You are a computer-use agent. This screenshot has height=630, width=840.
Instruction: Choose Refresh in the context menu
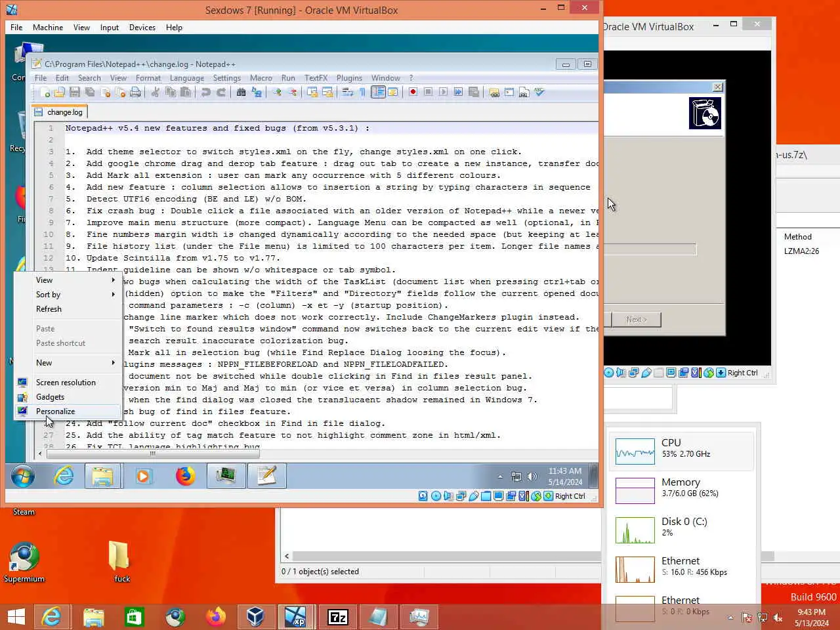tap(68, 309)
